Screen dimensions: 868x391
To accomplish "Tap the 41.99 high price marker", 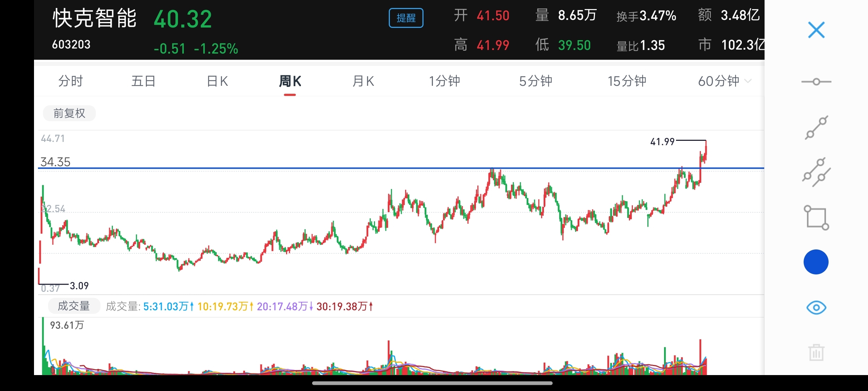I will coord(662,142).
